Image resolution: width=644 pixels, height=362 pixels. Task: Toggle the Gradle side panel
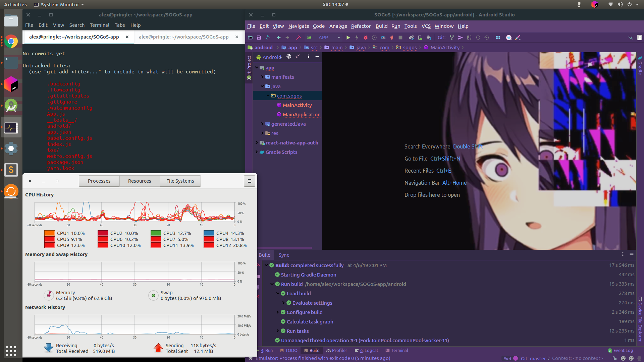tap(640, 65)
